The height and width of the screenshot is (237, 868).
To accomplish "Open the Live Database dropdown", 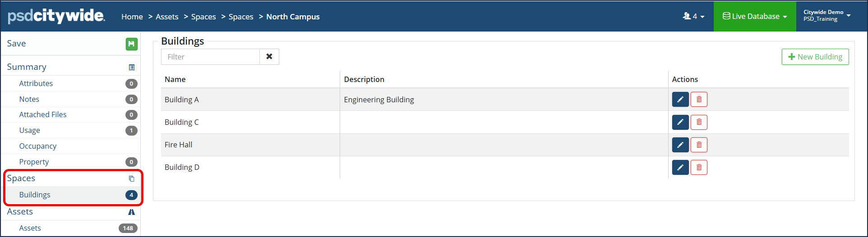I will click(x=755, y=16).
